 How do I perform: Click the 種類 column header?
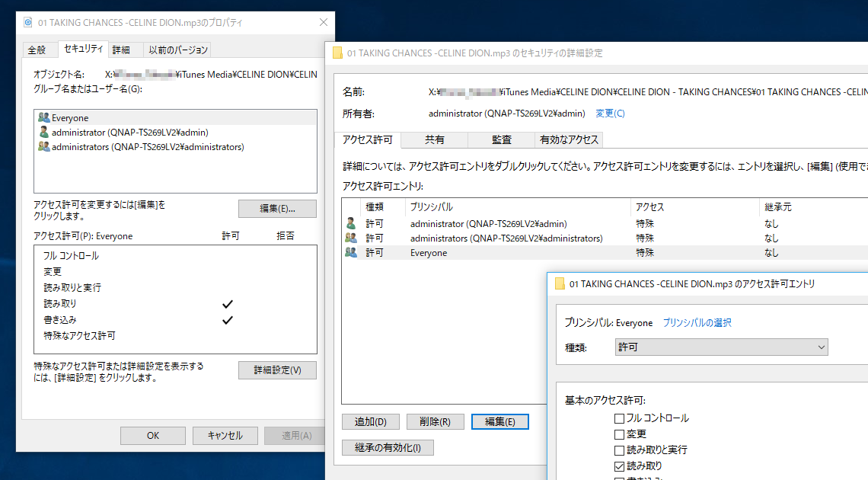(x=382, y=207)
